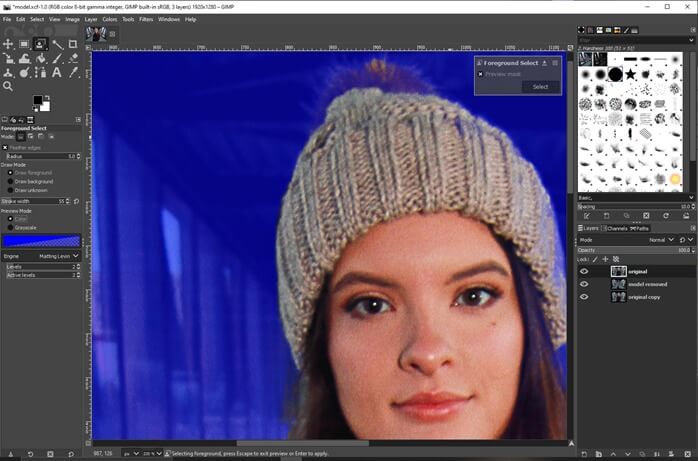Choose Draw background radio option
Screen dimensions: 698x461
(x=10, y=182)
